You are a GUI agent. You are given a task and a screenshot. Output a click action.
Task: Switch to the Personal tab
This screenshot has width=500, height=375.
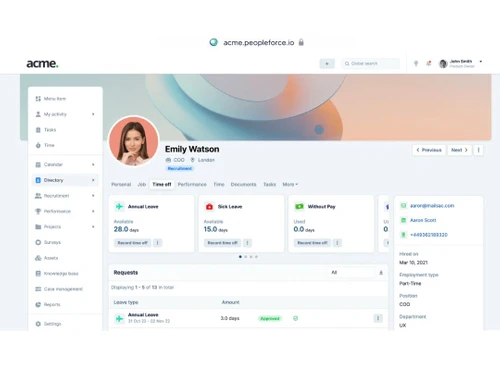pyautogui.click(x=121, y=184)
